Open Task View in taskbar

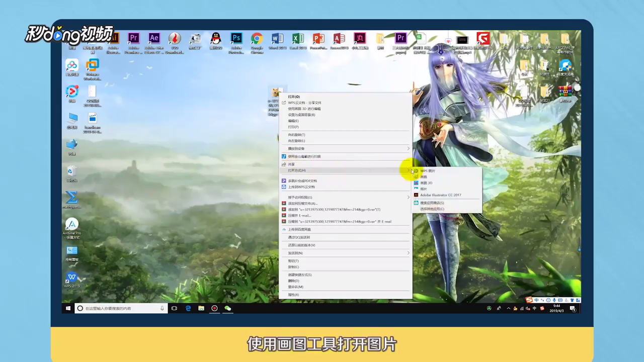click(174, 308)
